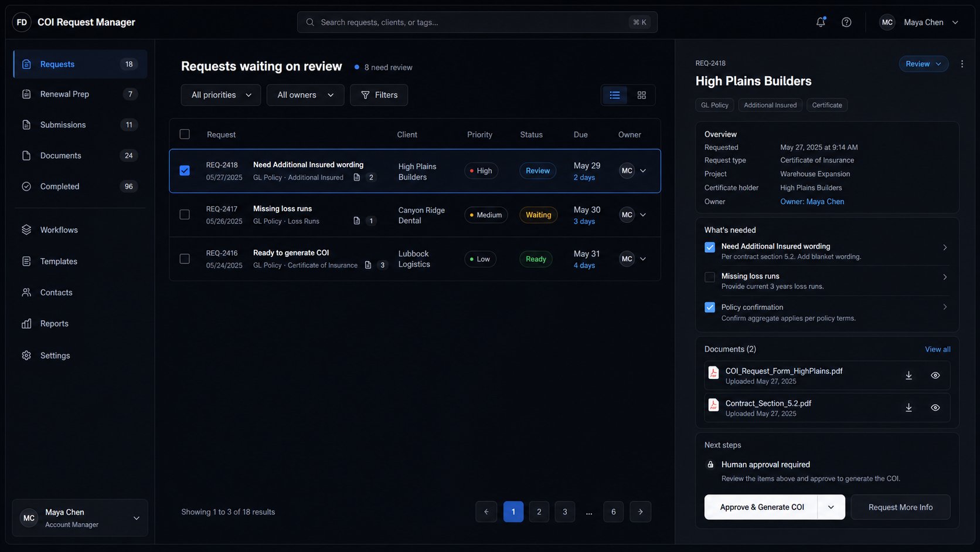Go to page 3
Image resolution: width=980 pixels, height=552 pixels.
coord(565,512)
